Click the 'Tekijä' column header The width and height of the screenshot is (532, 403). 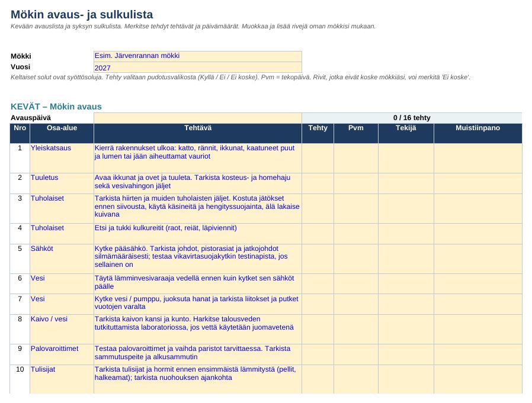[x=406, y=133]
